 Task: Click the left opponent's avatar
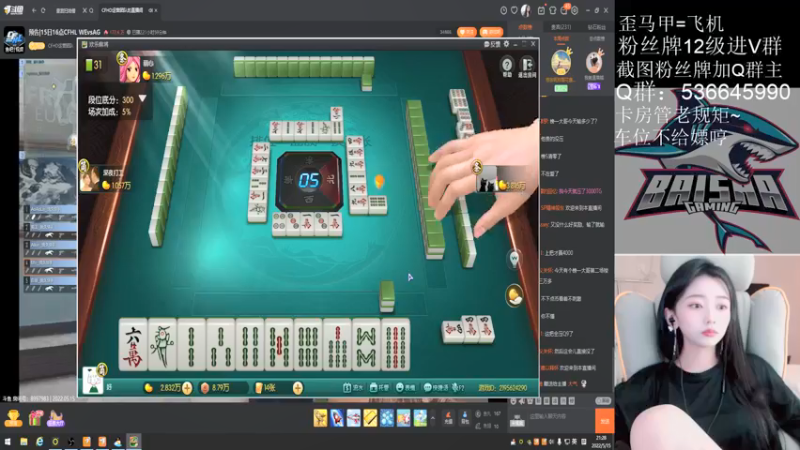pyautogui.click(x=90, y=179)
